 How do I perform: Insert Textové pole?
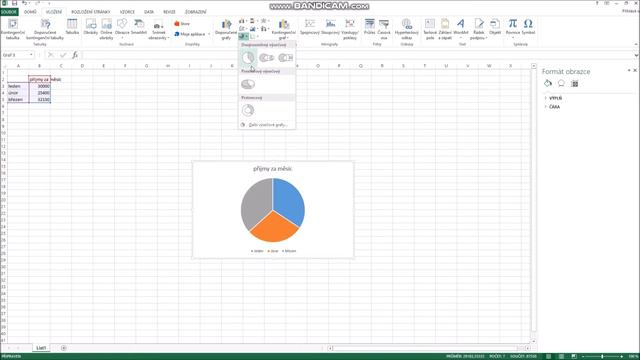pyautogui.click(x=430, y=29)
